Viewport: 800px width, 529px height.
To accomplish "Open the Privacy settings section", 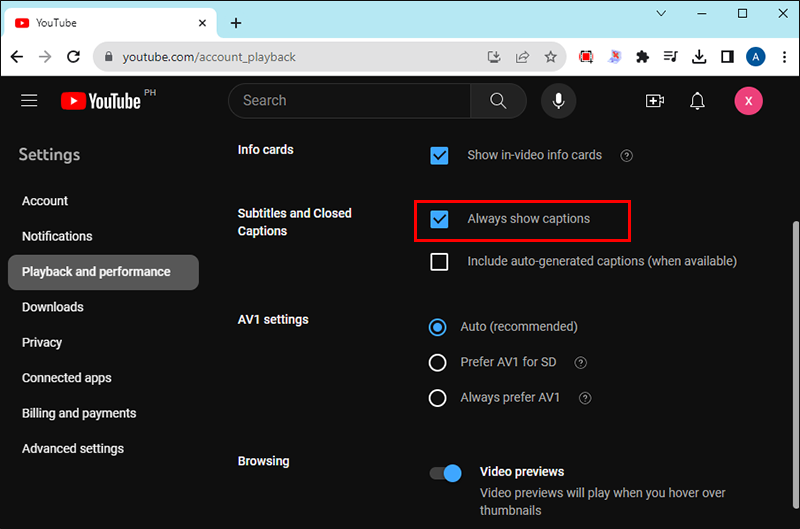I will (x=42, y=342).
